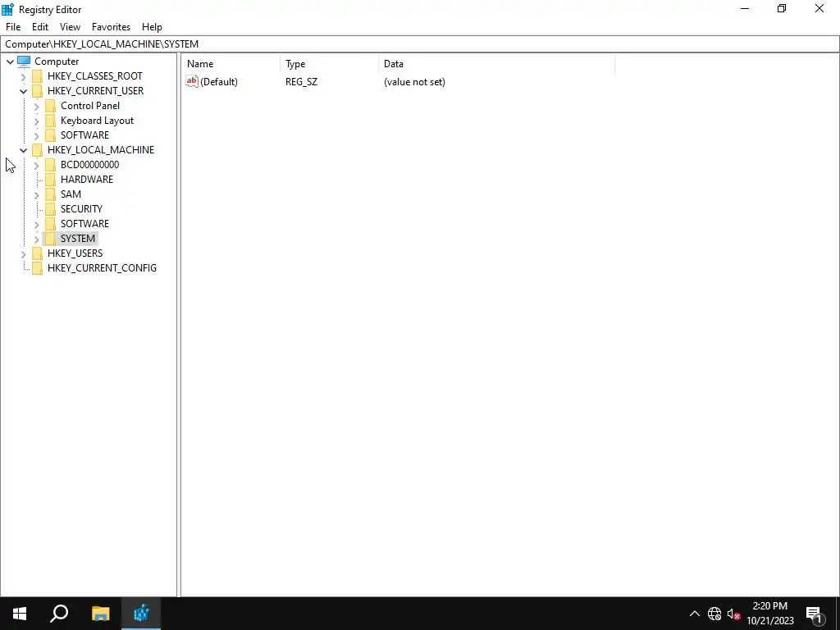Viewport: 840px width, 630px height.
Task: Select the SECURITY key label
Action: [81, 209]
